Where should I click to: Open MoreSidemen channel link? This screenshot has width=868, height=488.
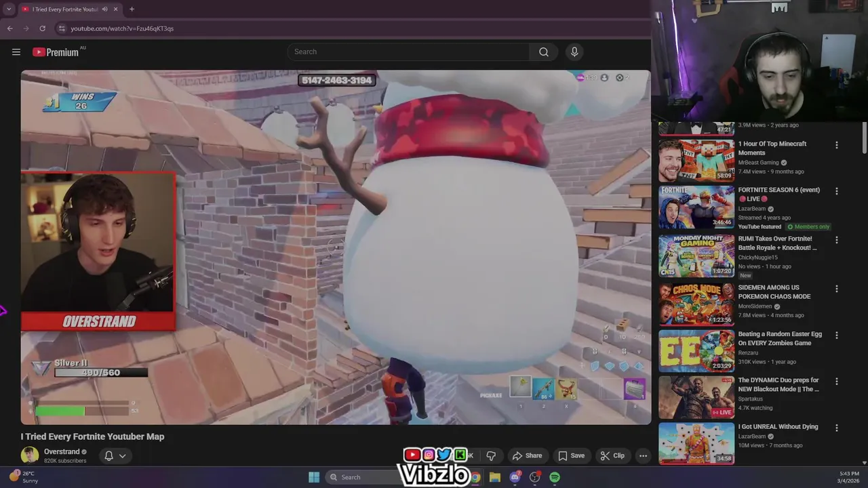click(x=755, y=306)
